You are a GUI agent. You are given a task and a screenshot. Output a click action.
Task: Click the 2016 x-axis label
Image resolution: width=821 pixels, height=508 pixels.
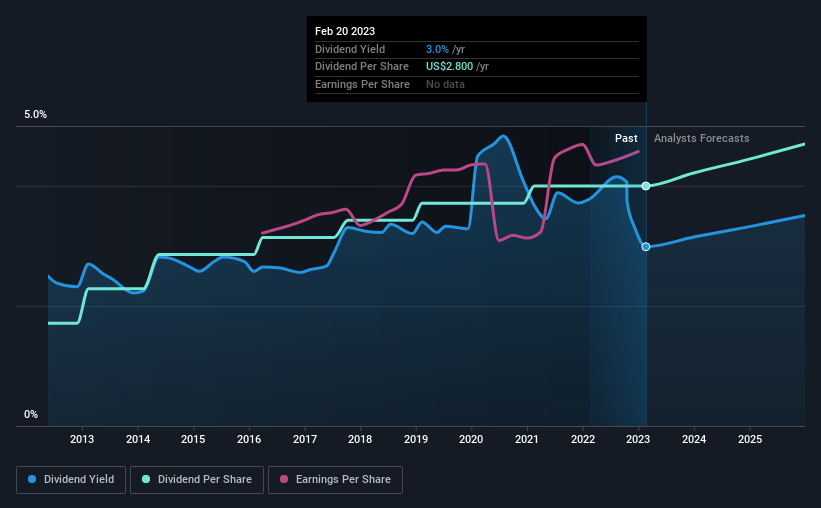[x=249, y=439]
